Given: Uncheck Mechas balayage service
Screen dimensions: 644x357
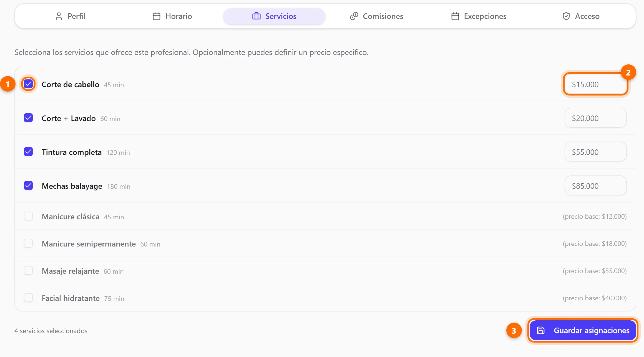Looking at the screenshot, I should click(x=28, y=185).
